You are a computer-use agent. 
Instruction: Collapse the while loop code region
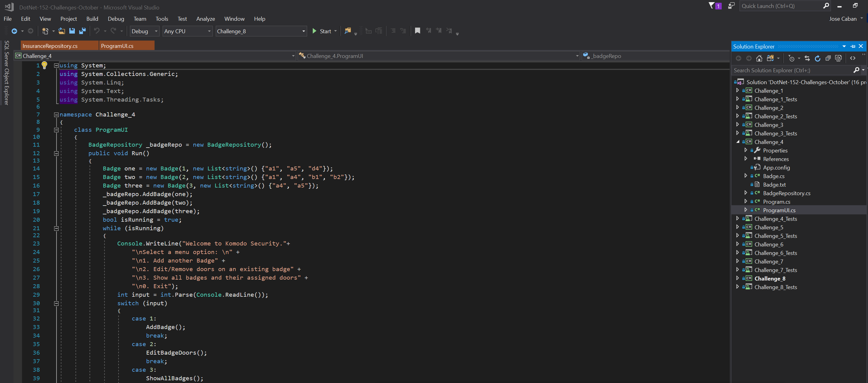[x=56, y=228]
